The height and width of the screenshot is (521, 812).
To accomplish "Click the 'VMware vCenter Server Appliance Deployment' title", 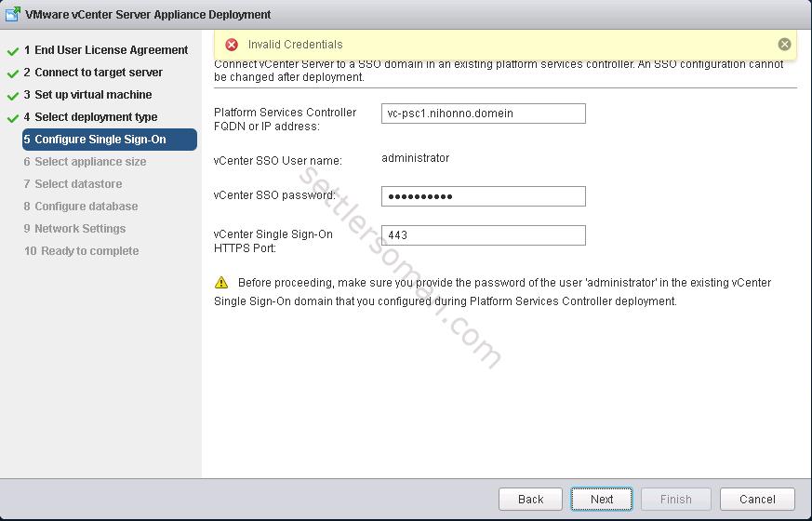I will point(148,15).
